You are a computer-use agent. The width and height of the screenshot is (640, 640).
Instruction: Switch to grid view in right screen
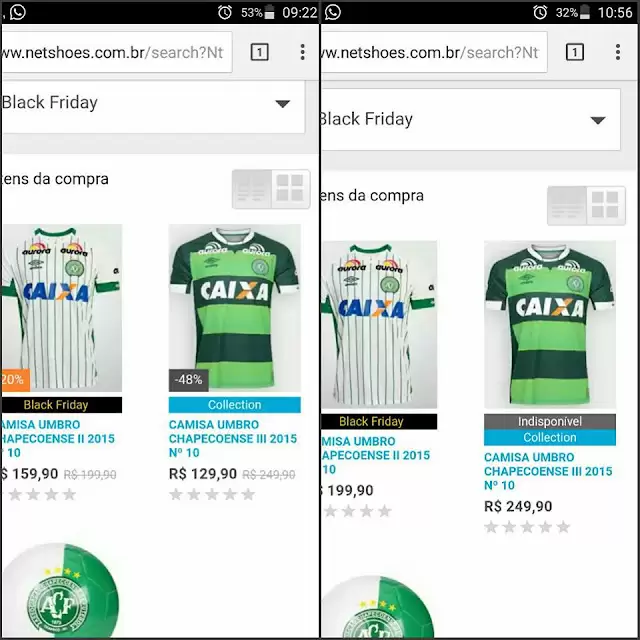click(x=606, y=205)
